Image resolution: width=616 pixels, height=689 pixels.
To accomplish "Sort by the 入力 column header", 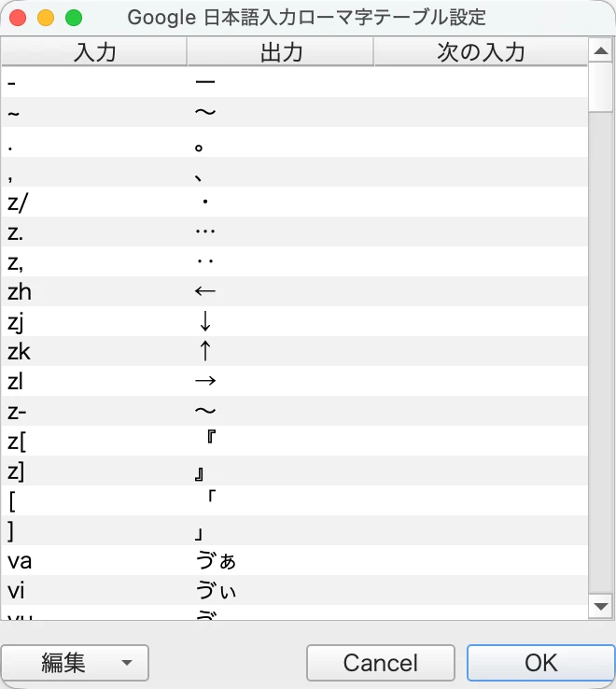I will (x=94, y=52).
